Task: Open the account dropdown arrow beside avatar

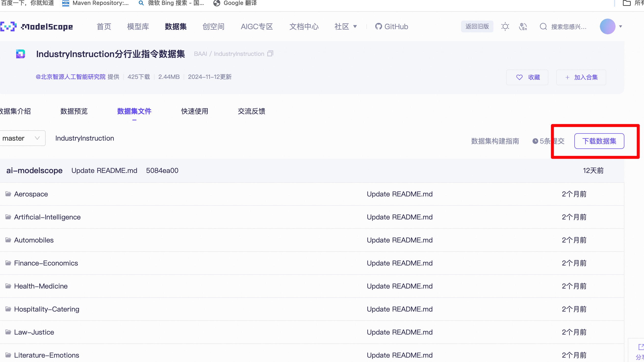Action: 620,26
